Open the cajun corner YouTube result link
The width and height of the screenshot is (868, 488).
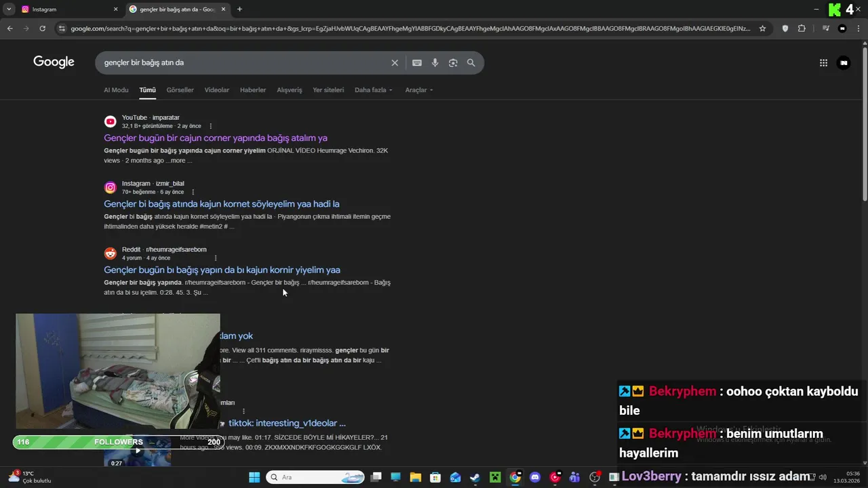(x=216, y=138)
